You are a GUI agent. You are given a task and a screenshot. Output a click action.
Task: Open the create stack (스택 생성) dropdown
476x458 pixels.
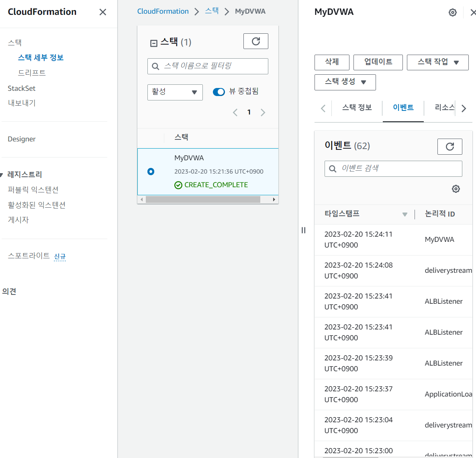(x=345, y=82)
